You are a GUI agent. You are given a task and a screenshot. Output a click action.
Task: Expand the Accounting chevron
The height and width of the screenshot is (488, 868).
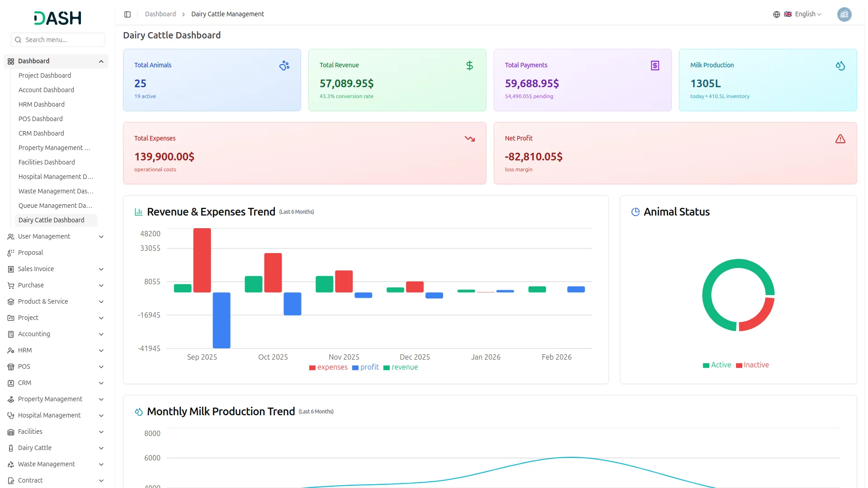point(101,334)
